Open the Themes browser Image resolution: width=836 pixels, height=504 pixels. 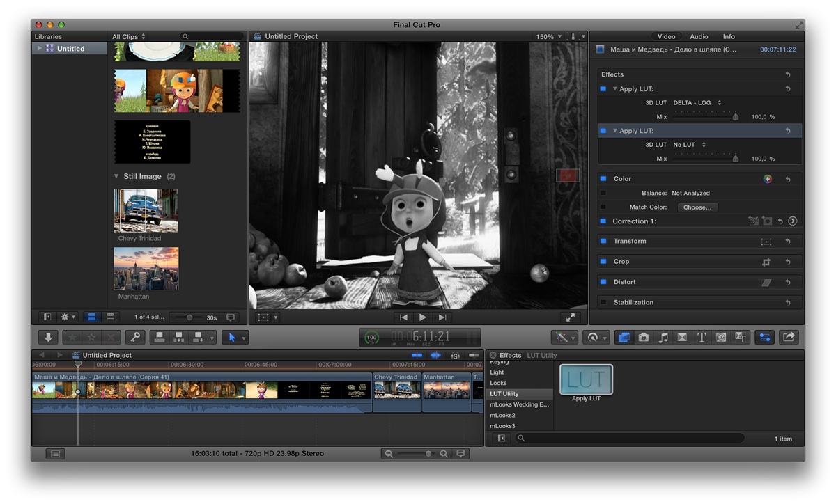point(741,337)
